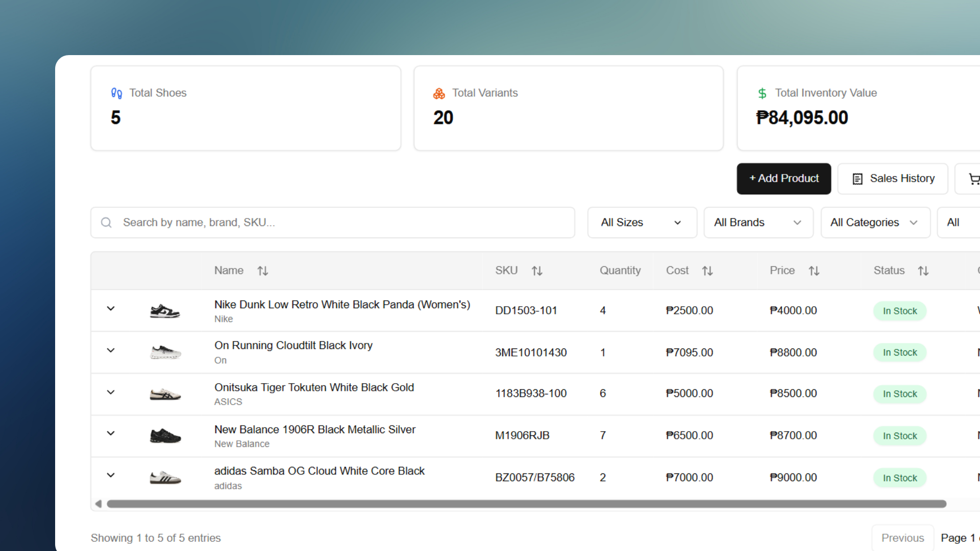Expand the Nike Dunk Low Retro row
The height and width of the screenshot is (551, 980).
click(111, 308)
